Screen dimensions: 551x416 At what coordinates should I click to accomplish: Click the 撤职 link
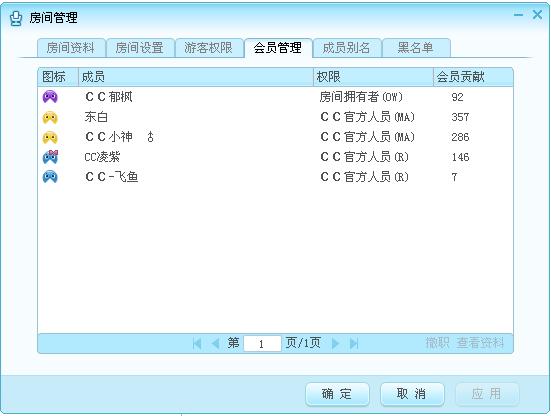point(437,343)
